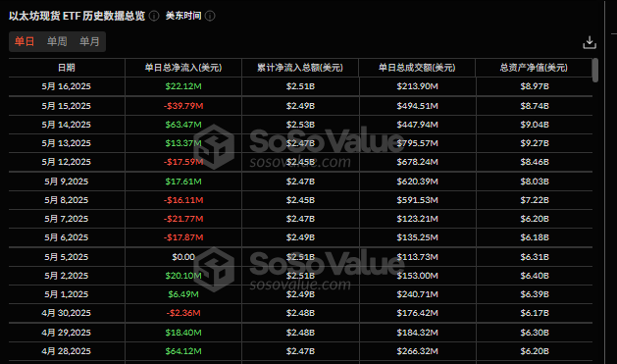Select the date cell 5月 2,2025
The width and height of the screenshot is (617, 364).
[x=66, y=276]
